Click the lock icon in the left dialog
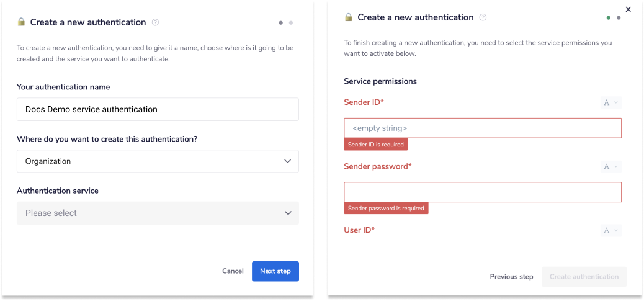This screenshot has height=301, width=644. click(x=21, y=22)
